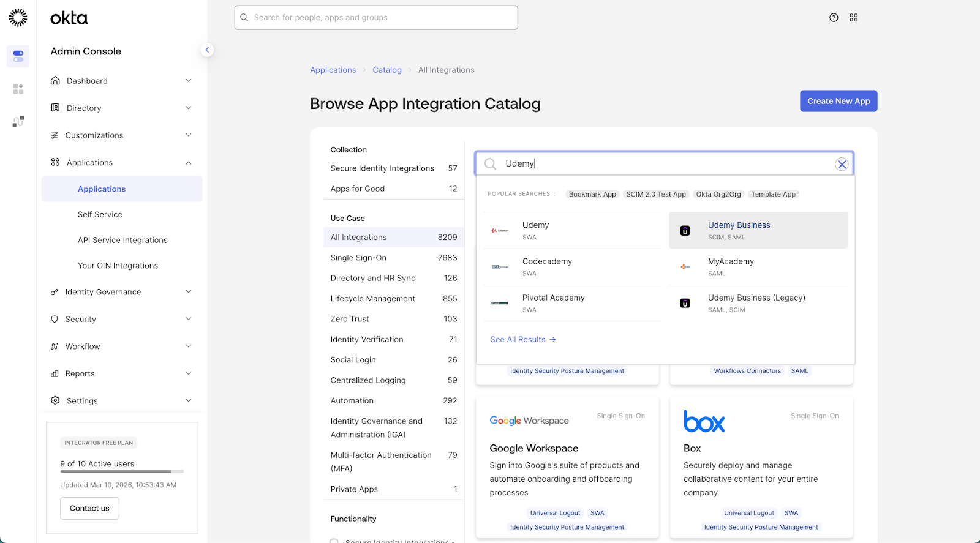Open the workflow connector icon in left rail
The width and height of the screenshot is (980, 543).
(18, 122)
